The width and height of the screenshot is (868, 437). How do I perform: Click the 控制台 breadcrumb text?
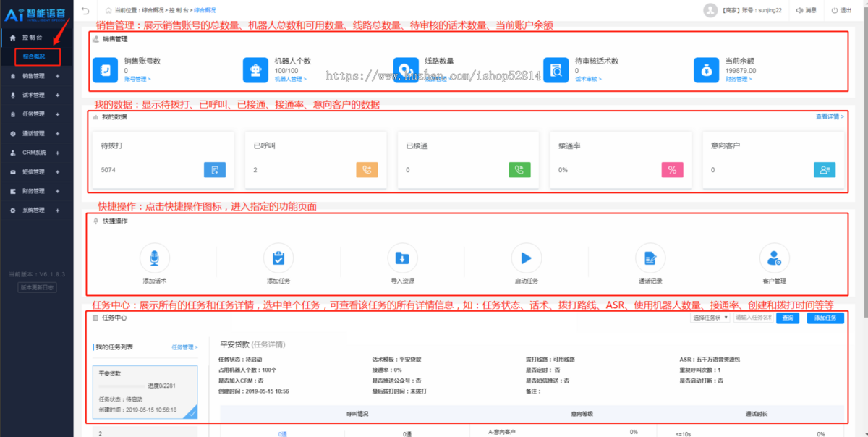(x=178, y=10)
